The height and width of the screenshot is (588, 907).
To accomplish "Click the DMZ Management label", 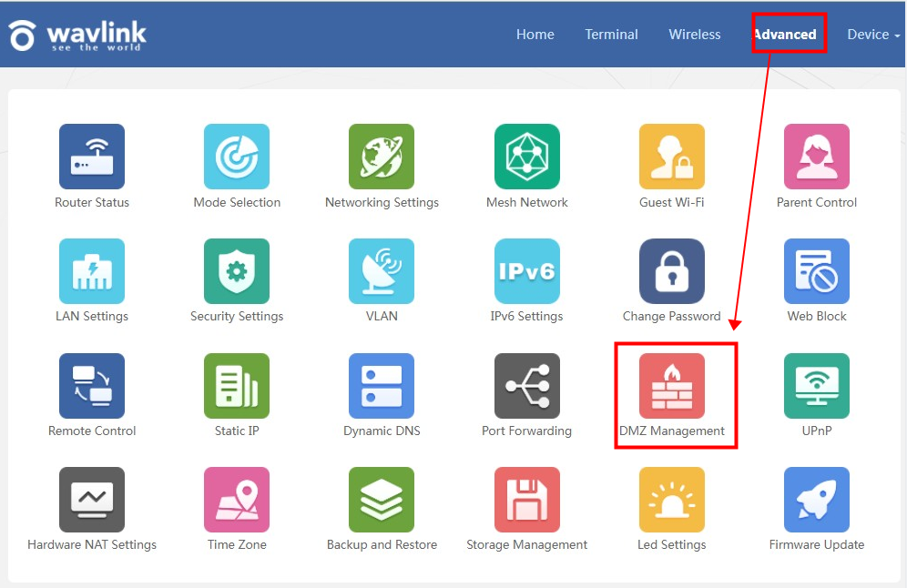I will point(671,431).
